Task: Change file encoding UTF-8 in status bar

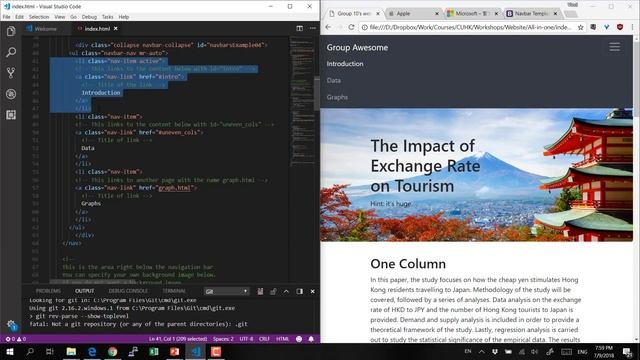Action: [x=246, y=339]
